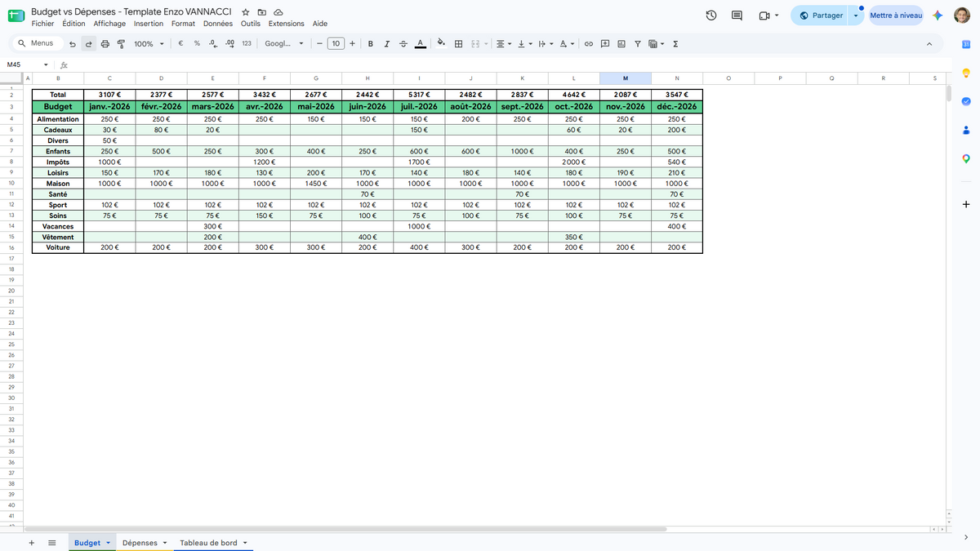Star this document
This screenshot has height=551, width=980.
pos(246,13)
